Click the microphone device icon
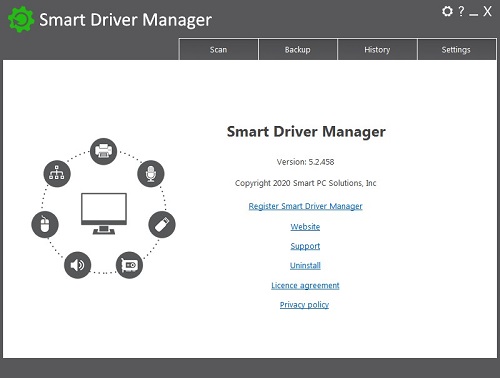This screenshot has width=500, height=378. point(151,174)
